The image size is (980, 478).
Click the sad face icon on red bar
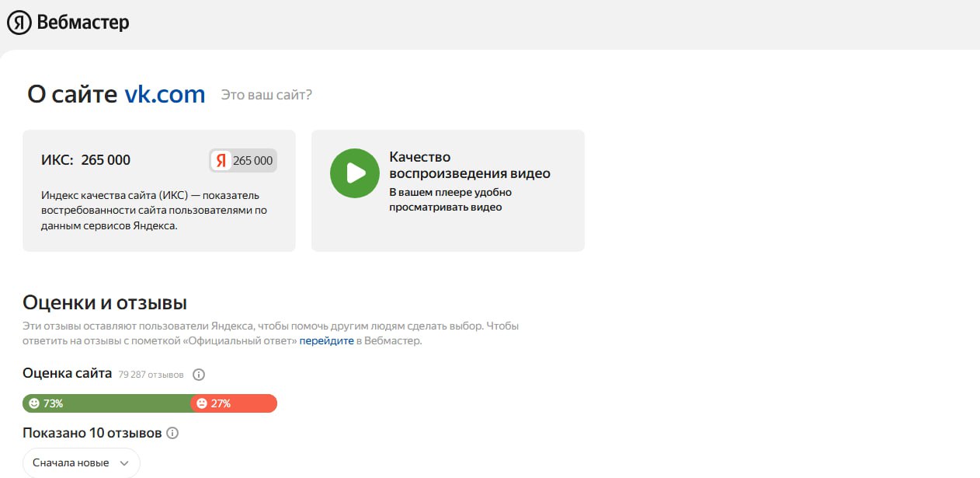pos(202,403)
